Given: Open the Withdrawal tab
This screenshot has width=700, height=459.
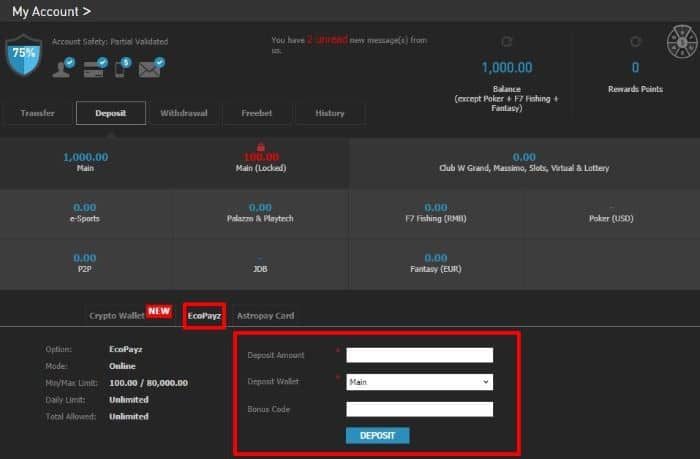Looking at the screenshot, I should click(x=184, y=113).
